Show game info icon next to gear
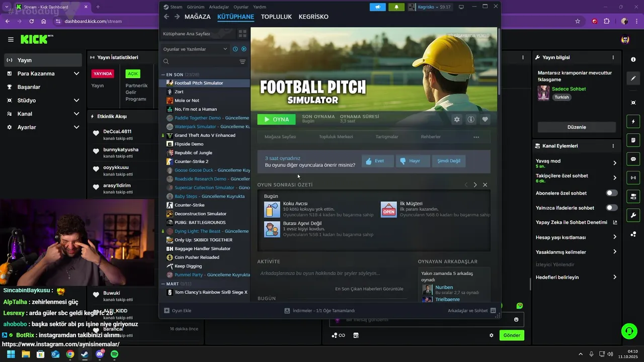The width and height of the screenshot is (644, 362). tap(471, 119)
